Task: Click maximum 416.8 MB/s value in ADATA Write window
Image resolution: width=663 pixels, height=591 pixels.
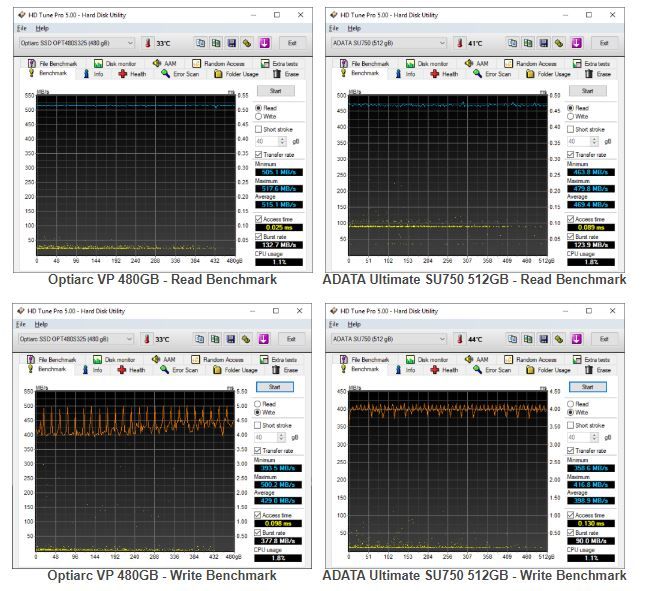Action: [591, 484]
